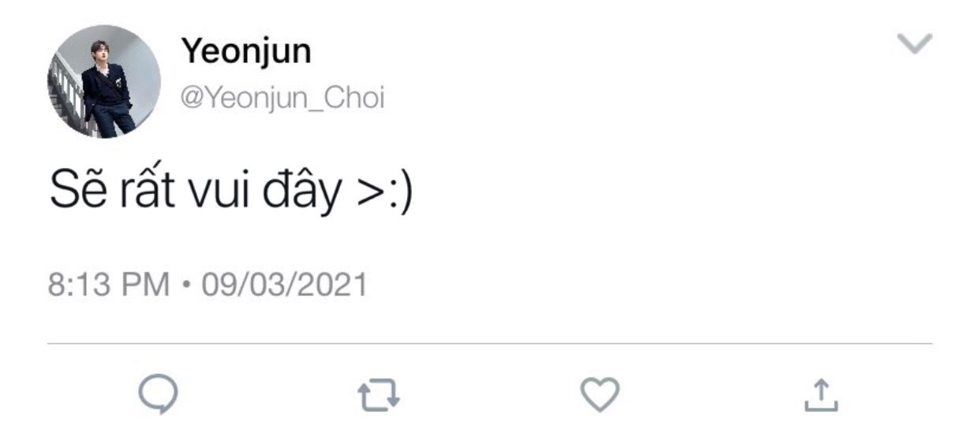Tap the circular avatar of the man on stairs
Screen dimensions: 980x440
[104, 81]
